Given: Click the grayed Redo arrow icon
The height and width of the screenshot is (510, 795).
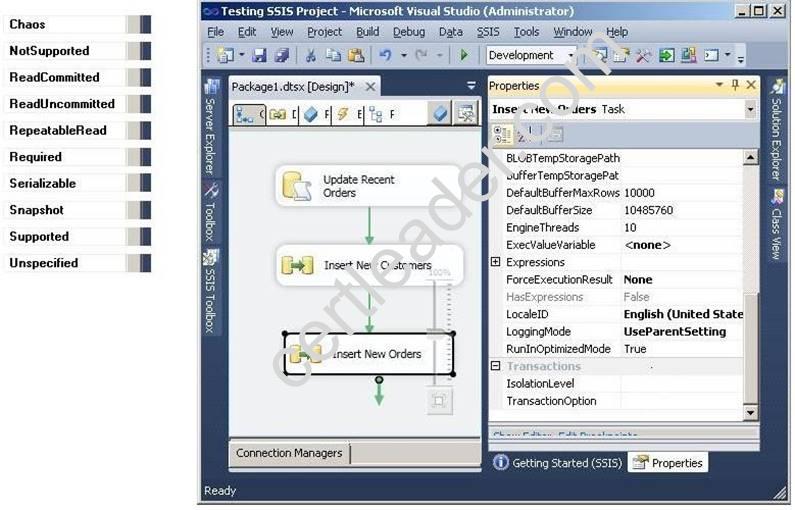Looking at the screenshot, I should tap(421, 55).
